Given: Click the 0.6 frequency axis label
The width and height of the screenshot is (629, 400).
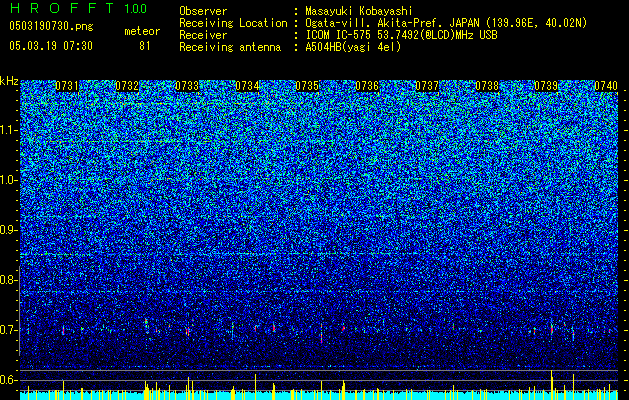Looking at the screenshot, I should click(x=9, y=380).
